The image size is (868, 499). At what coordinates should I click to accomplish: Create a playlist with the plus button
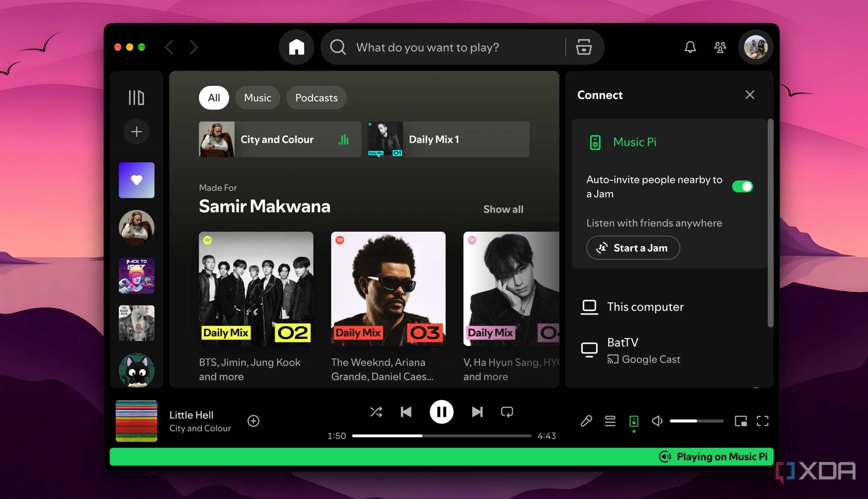coord(136,132)
